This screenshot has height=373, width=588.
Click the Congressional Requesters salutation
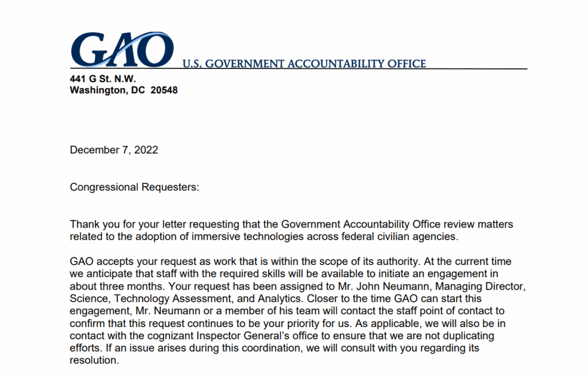[134, 187]
